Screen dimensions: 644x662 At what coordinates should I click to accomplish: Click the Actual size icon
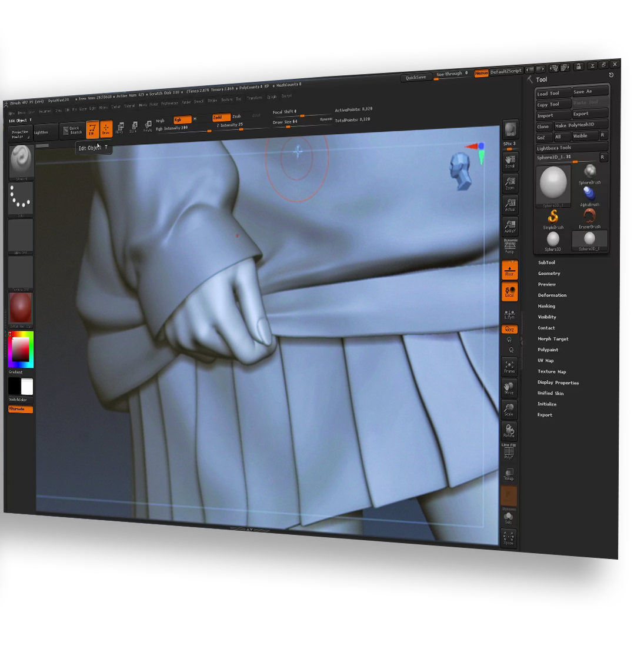coord(510,205)
